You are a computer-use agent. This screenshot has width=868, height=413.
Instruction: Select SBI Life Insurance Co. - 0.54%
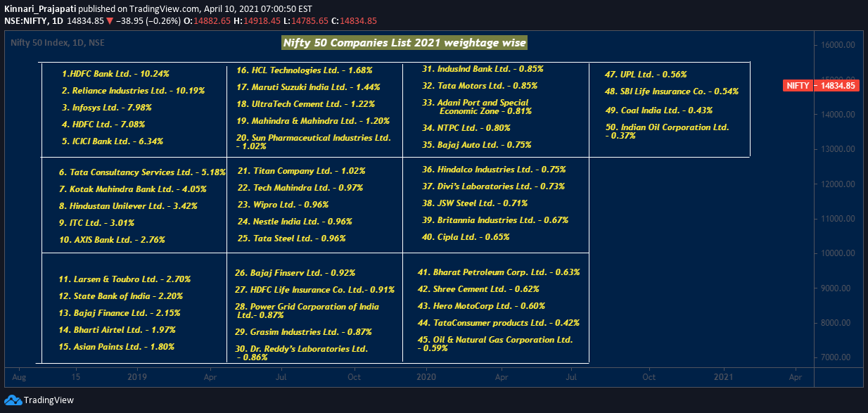point(672,91)
